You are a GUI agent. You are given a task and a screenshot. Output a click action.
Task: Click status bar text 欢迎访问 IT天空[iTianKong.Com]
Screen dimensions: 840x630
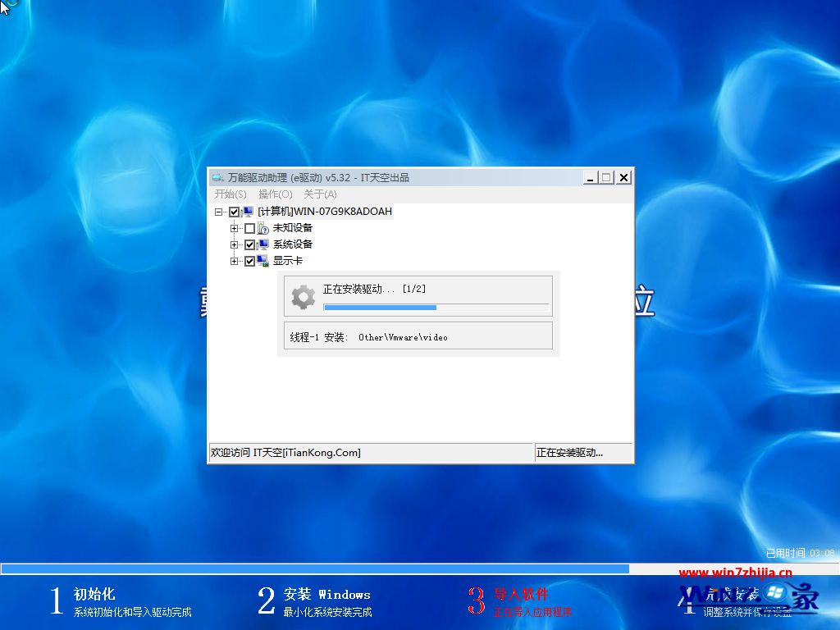click(285, 453)
